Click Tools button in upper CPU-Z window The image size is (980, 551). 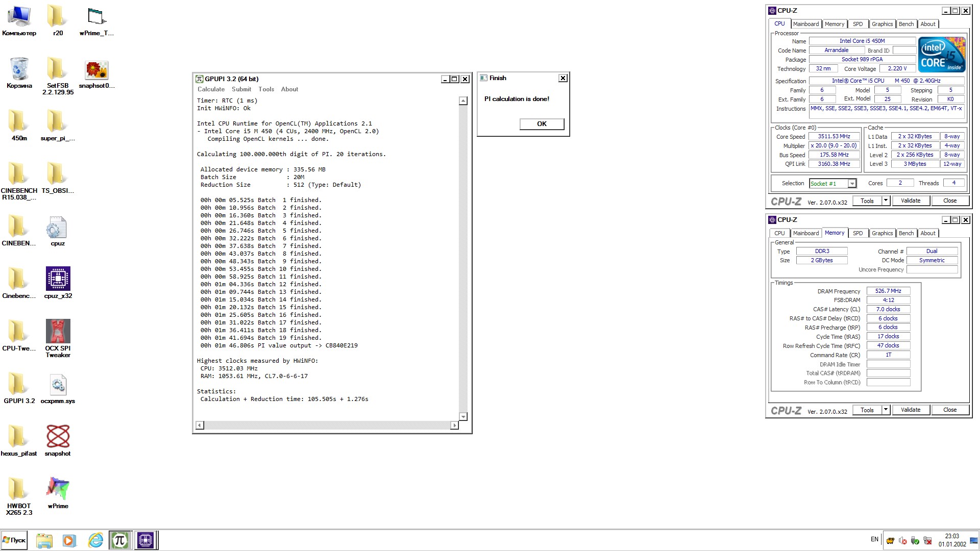867,201
